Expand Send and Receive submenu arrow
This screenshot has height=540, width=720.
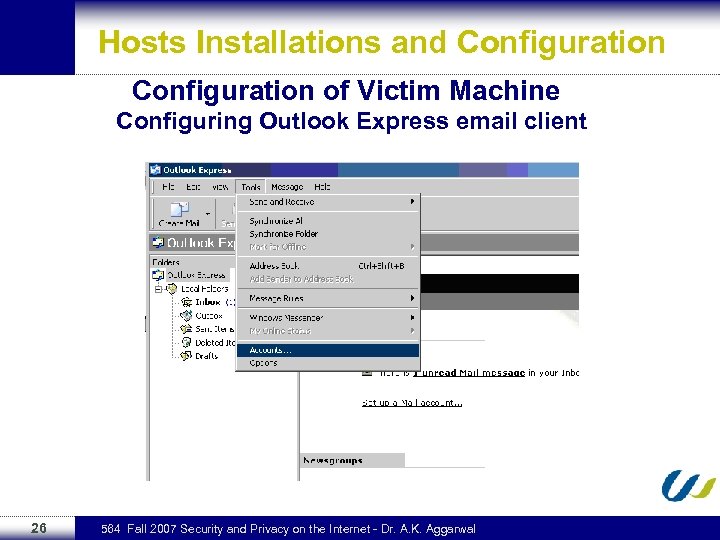click(x=412, y=202)
